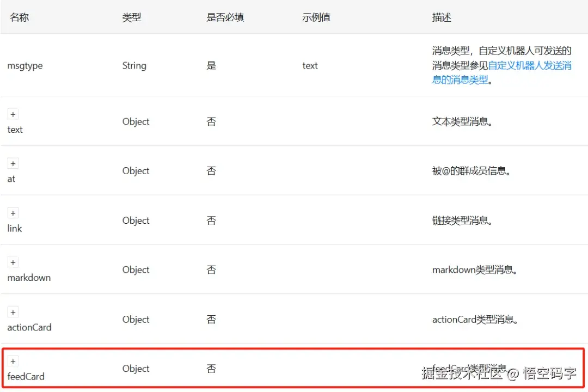Select the String type cell
Screen dimensions: 588x392
tap(134, 66)
